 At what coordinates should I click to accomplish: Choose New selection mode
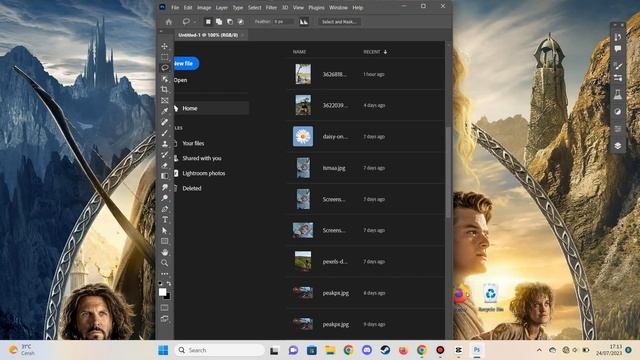pyautogui.click(x=208, y=22)
